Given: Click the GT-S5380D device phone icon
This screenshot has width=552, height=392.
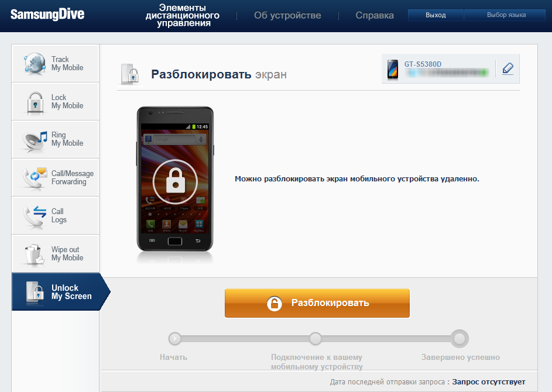Looking at the screenshot, I should pos(393,69).
